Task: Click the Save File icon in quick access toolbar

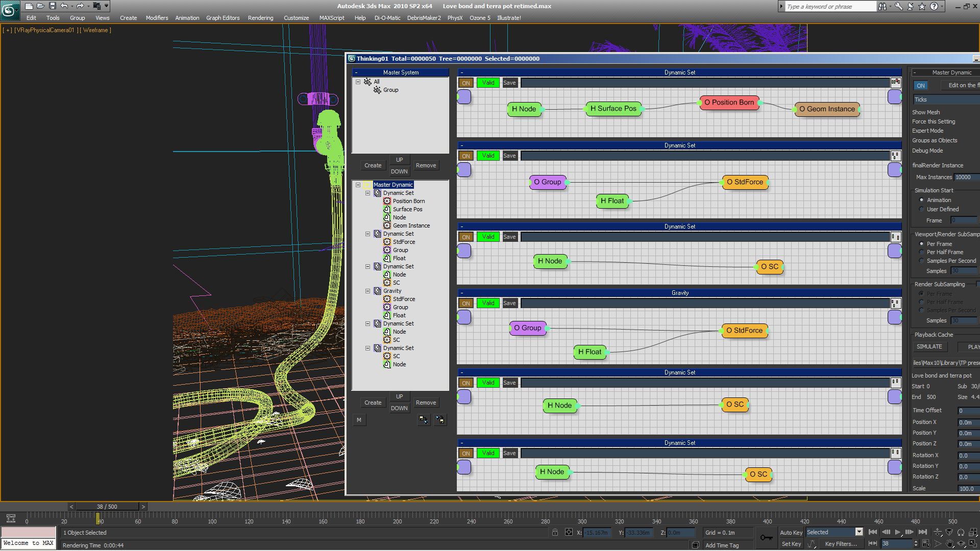Action: [x=52, y=6]
